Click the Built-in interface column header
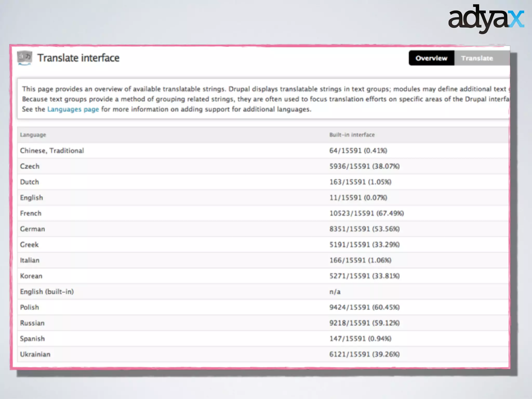Viewport: 532px width, 399px height. pyautogui.click(x=352, y=135)
